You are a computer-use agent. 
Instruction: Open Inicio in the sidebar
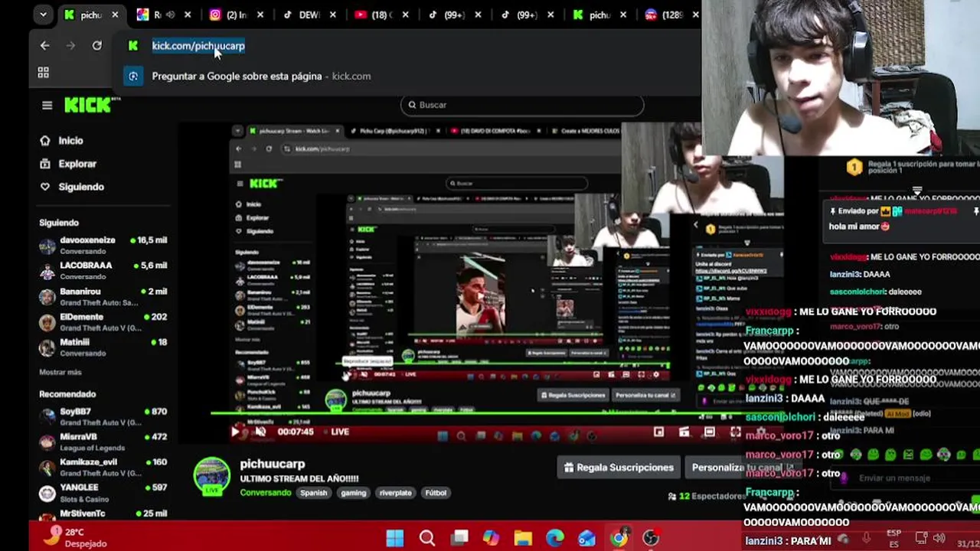pyautogui.click(x=70, y=141)
